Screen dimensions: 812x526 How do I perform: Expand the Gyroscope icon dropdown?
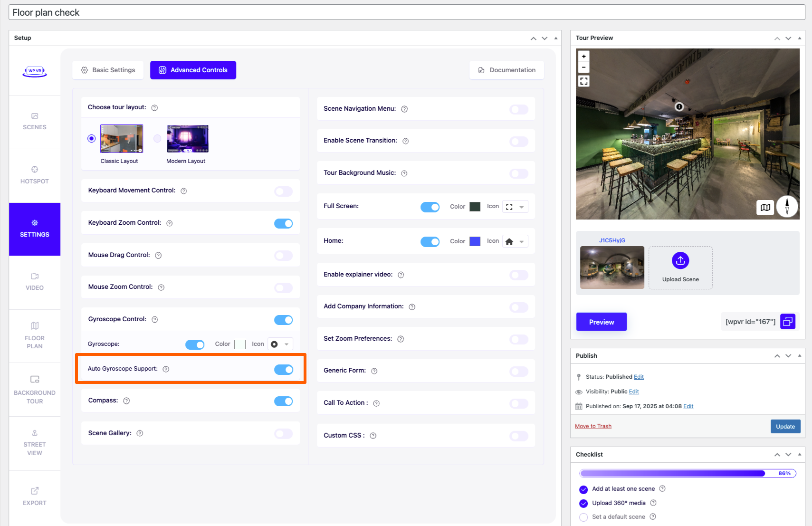tap(280, 344)
